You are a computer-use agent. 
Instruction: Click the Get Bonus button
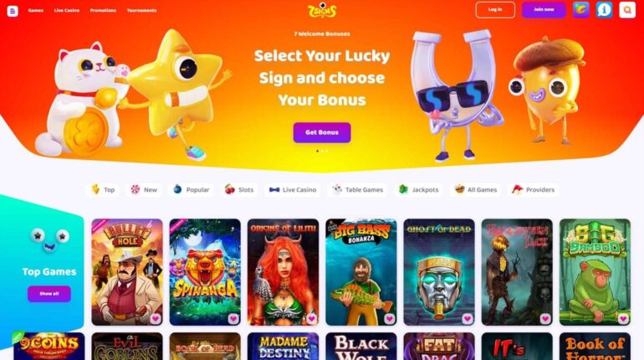pyautogui.click(x=322, y=132)
